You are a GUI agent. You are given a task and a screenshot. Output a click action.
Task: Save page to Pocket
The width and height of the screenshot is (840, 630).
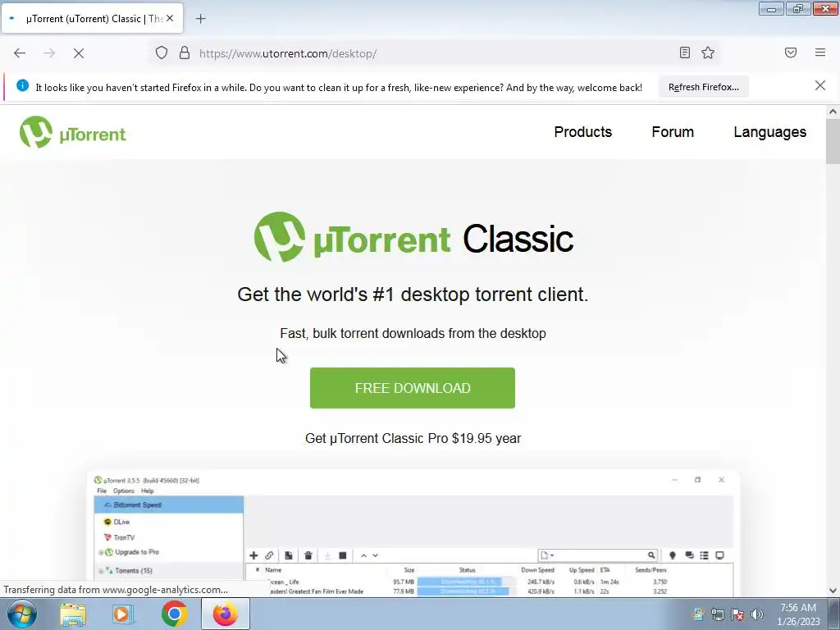pos(791,52)
